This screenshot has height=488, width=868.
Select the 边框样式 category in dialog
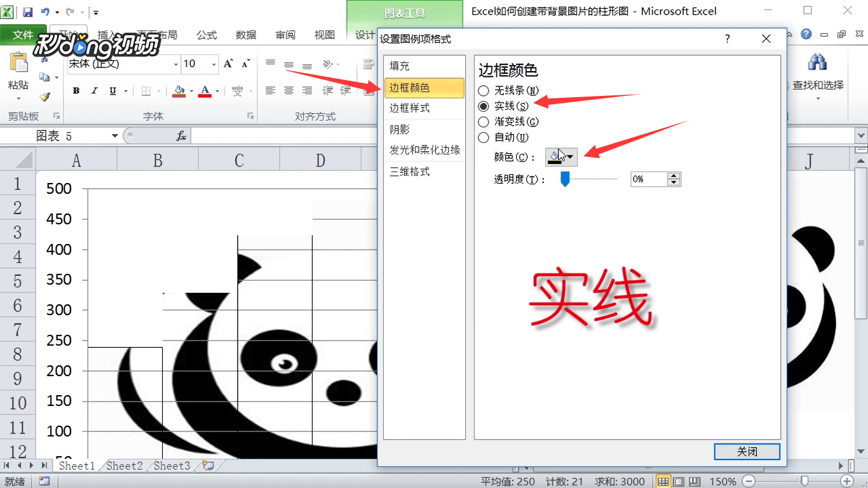tap(424, 108)
